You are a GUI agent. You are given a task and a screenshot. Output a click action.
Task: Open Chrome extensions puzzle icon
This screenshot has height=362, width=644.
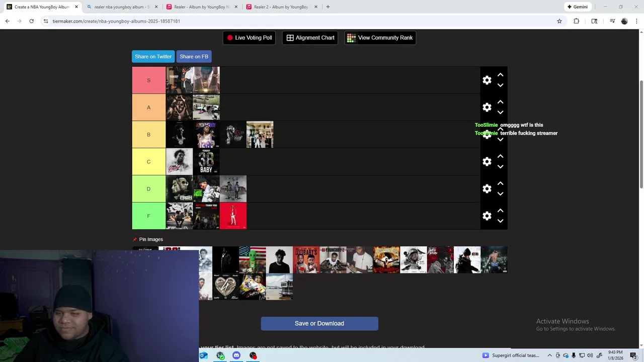577,21
